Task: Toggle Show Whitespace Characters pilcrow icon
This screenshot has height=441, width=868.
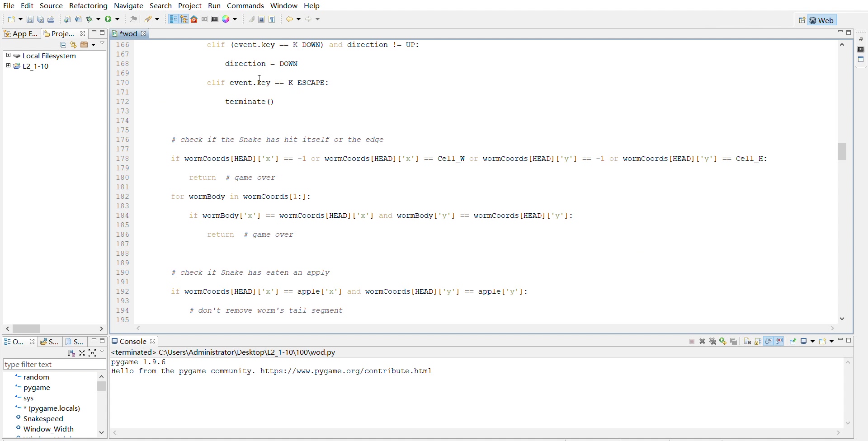Action: 273,19
